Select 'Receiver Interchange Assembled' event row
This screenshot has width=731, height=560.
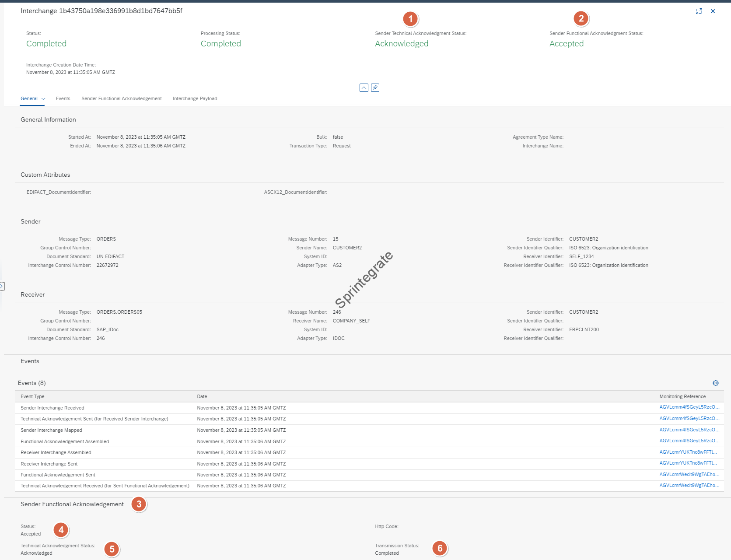pos(369,453)
